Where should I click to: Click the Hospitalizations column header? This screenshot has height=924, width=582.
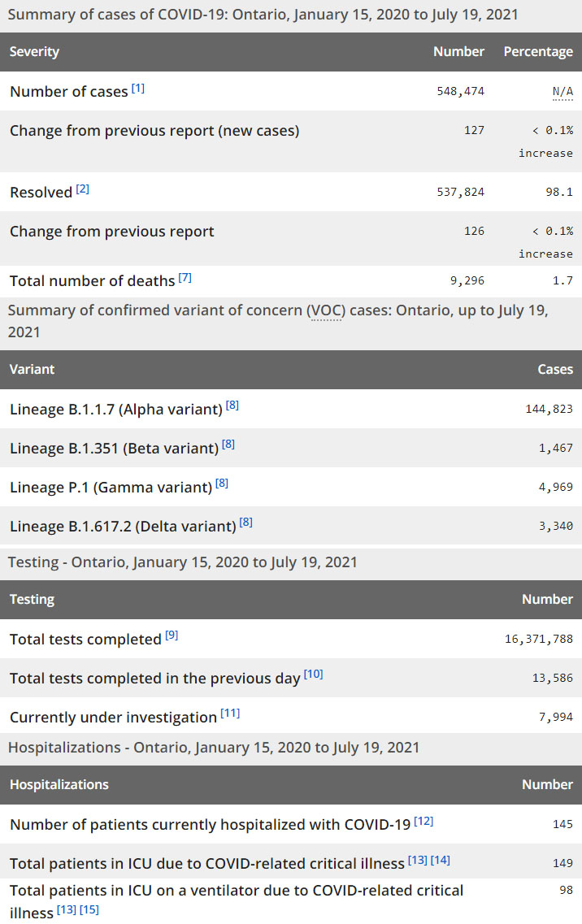click(x=59, y=784)
